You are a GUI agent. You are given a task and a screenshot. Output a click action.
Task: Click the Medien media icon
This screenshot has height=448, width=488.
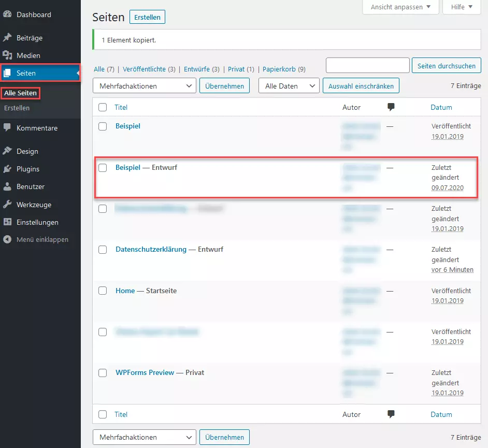[x=7, y=55]
